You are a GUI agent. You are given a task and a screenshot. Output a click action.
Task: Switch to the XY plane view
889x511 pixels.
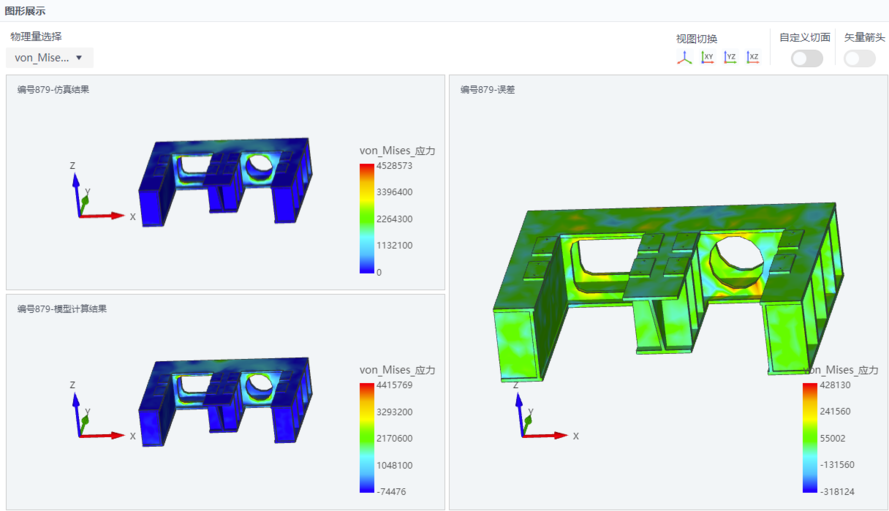coord(707,57)
